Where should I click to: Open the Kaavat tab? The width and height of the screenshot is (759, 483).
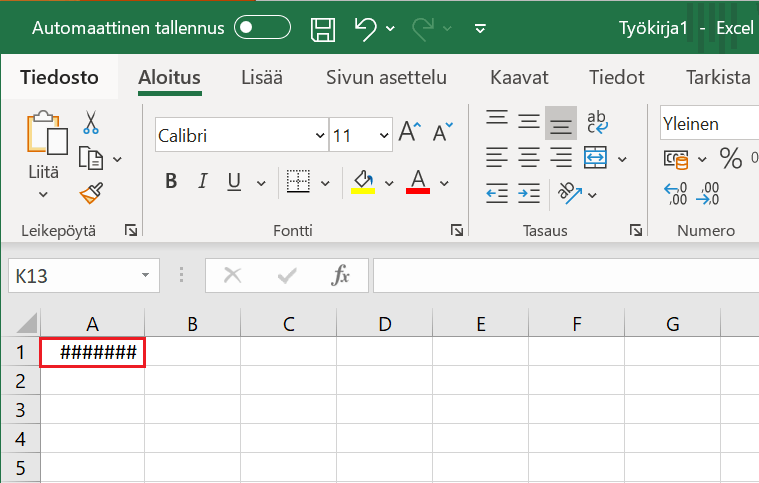tap(519, 77)
